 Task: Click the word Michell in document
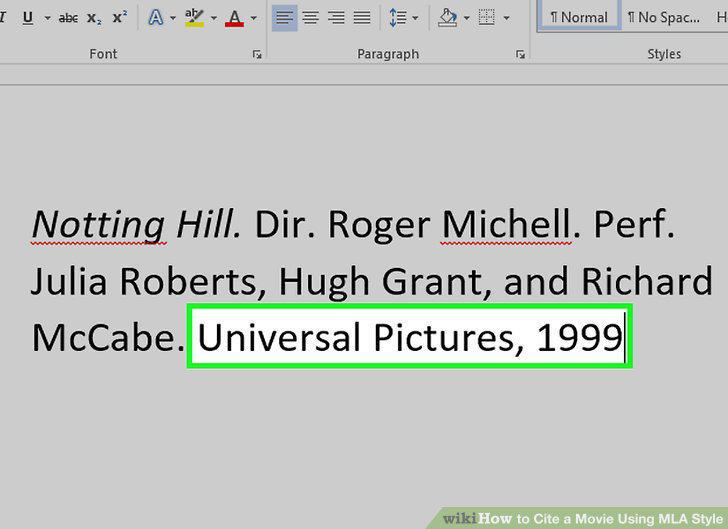[506, 225]
